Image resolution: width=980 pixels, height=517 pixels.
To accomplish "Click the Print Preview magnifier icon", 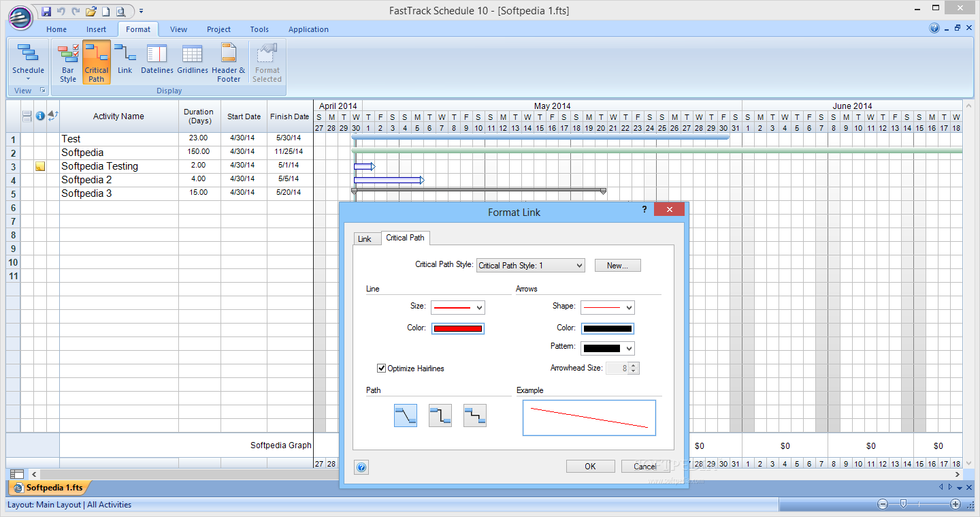I will [120, 11].
